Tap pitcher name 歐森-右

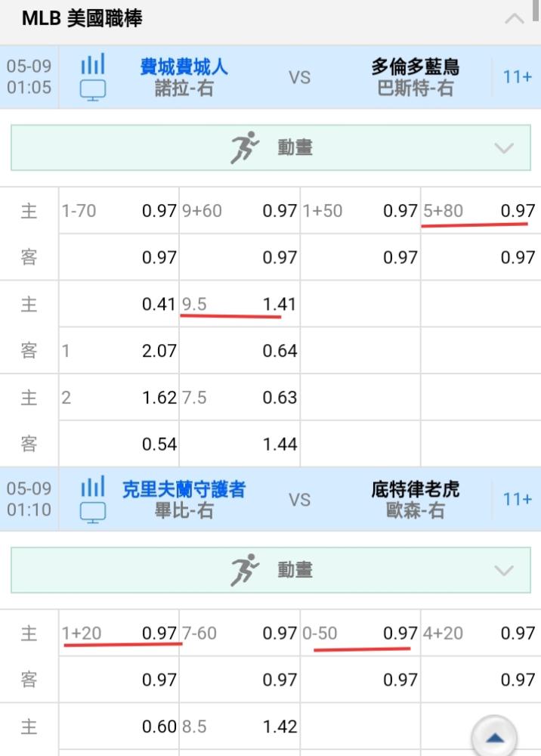tap(416, 510)
